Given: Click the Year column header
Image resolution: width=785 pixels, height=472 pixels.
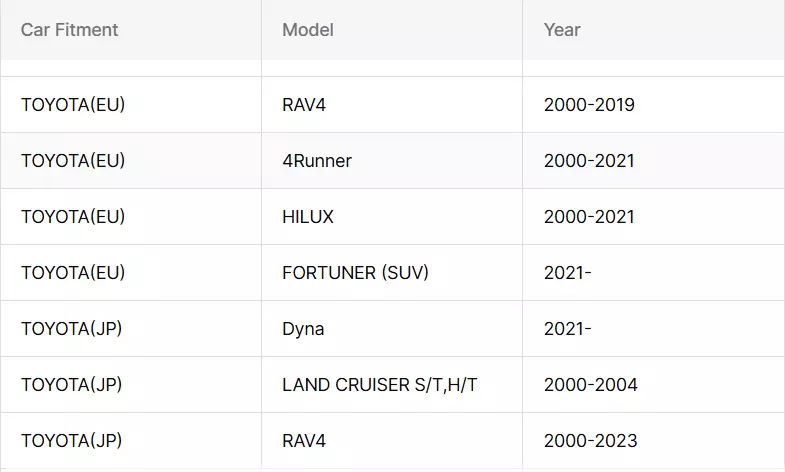Looking at the screenshot, I should (x=562, y=30).
